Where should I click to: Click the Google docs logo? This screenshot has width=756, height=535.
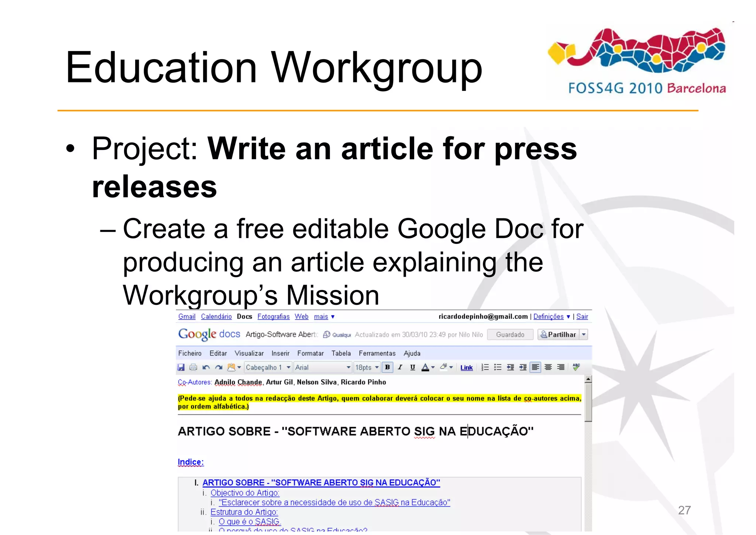209,334
